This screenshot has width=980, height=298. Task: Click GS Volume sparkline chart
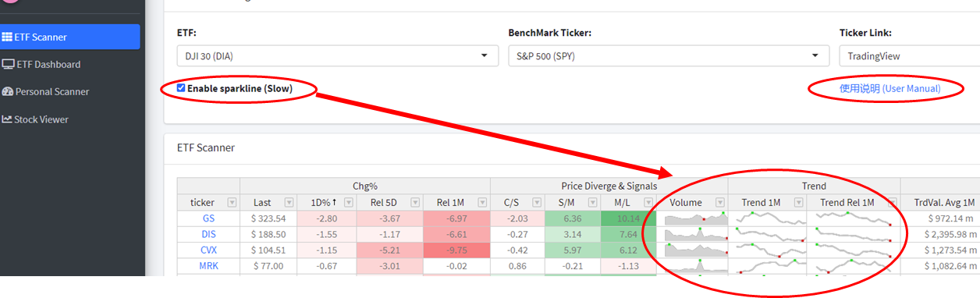pyautogui.click(x=693, y=218)
